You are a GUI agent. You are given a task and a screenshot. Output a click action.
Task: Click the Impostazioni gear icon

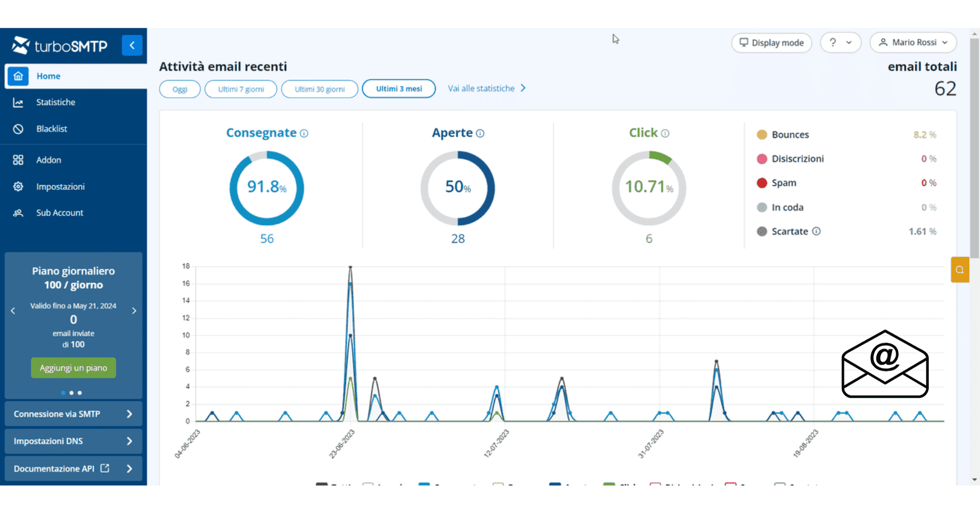pyautogui.click(x=18, y=187)
